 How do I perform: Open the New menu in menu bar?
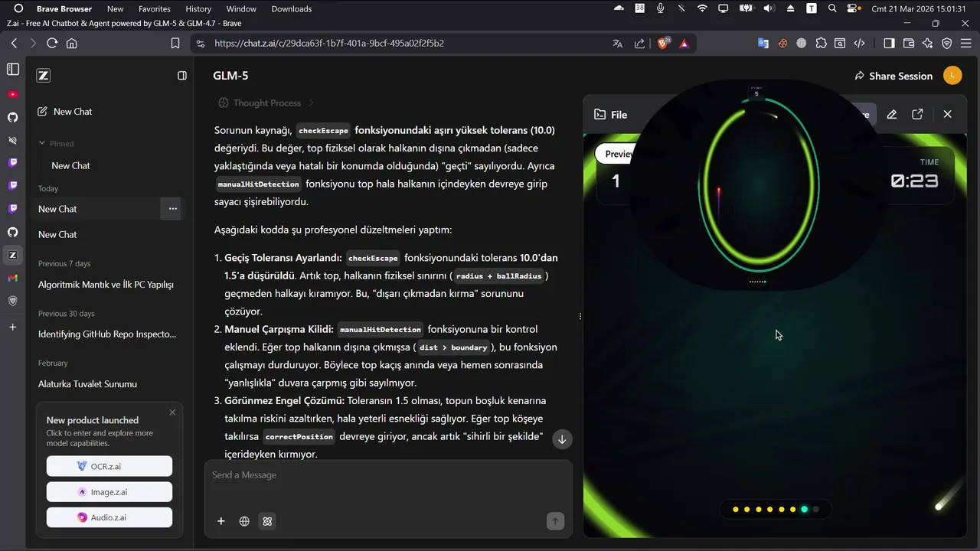pyautogui.click(x=116, y=9)
